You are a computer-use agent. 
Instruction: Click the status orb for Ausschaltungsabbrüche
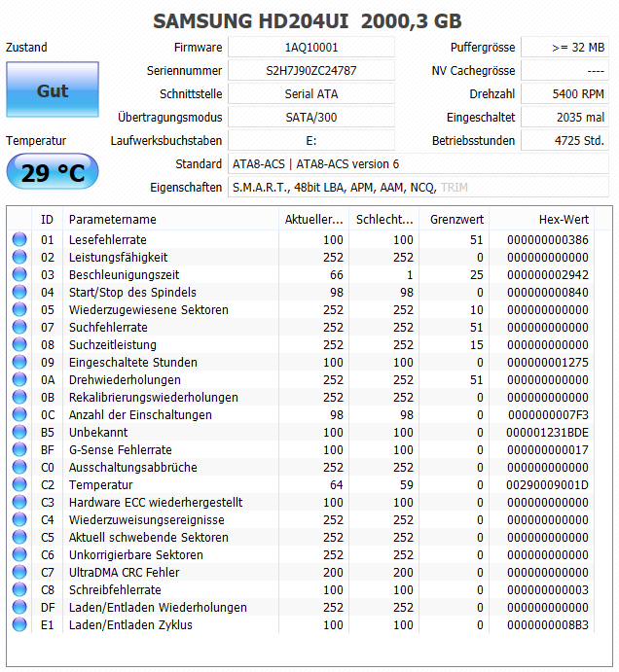[19, 467]
